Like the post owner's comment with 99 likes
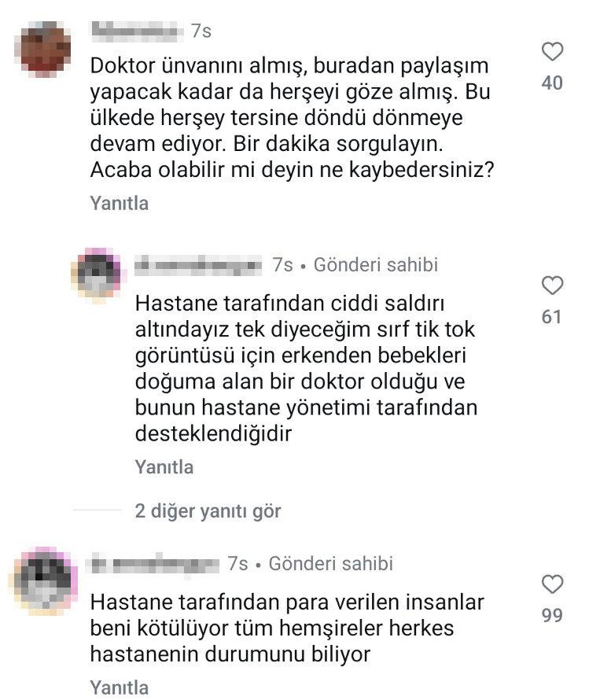589x700 pixels. click(552, 584)
